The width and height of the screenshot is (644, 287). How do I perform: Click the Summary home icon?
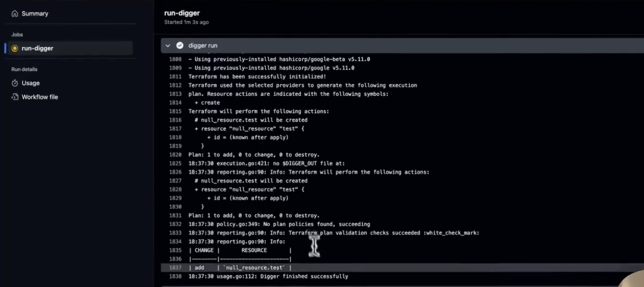(x=15, y=13)
